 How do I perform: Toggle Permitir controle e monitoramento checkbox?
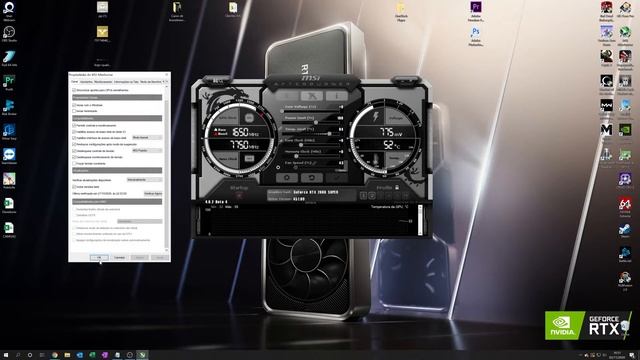pyautogui.click(x=74, y=125)
